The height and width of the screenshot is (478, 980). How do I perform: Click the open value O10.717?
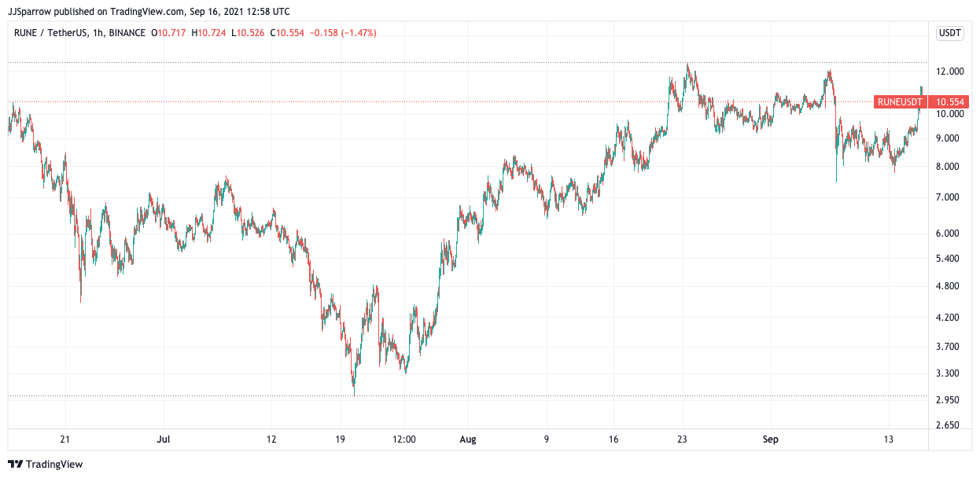click(x=169, y=33)
